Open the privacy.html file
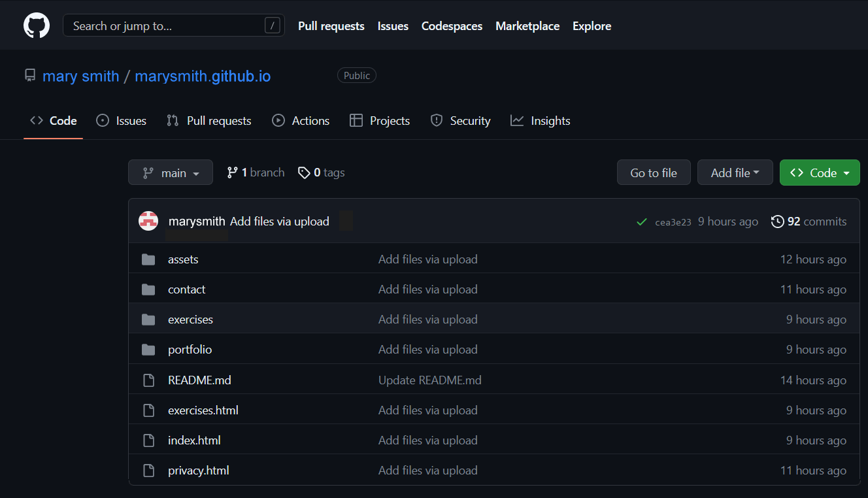The width and height of the screenshot is (868, 498). point(199,471)
